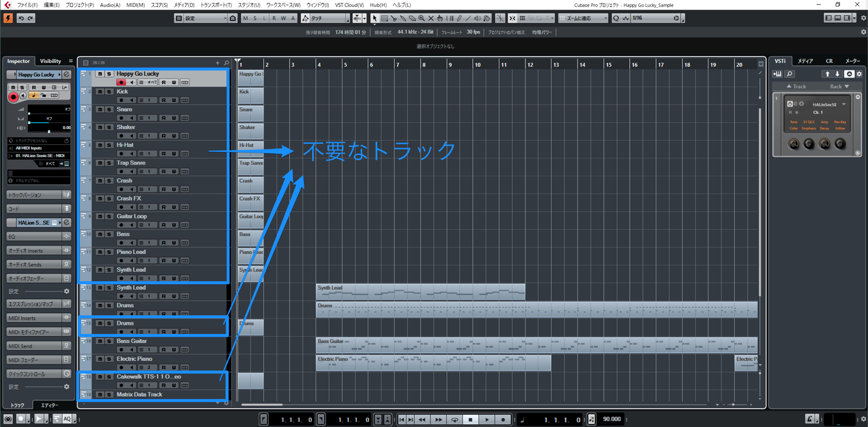
Task: Click the transport Stop button
Action: point(470,419)
